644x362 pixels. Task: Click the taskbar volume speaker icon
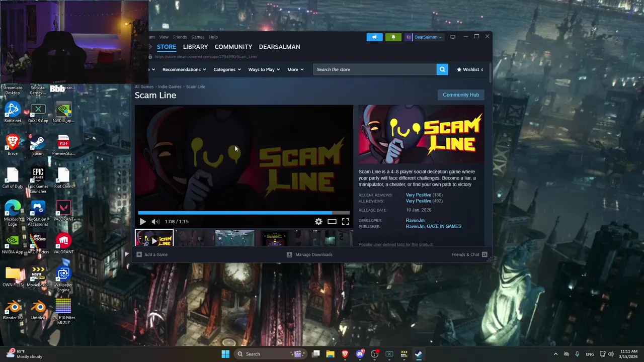610,354
